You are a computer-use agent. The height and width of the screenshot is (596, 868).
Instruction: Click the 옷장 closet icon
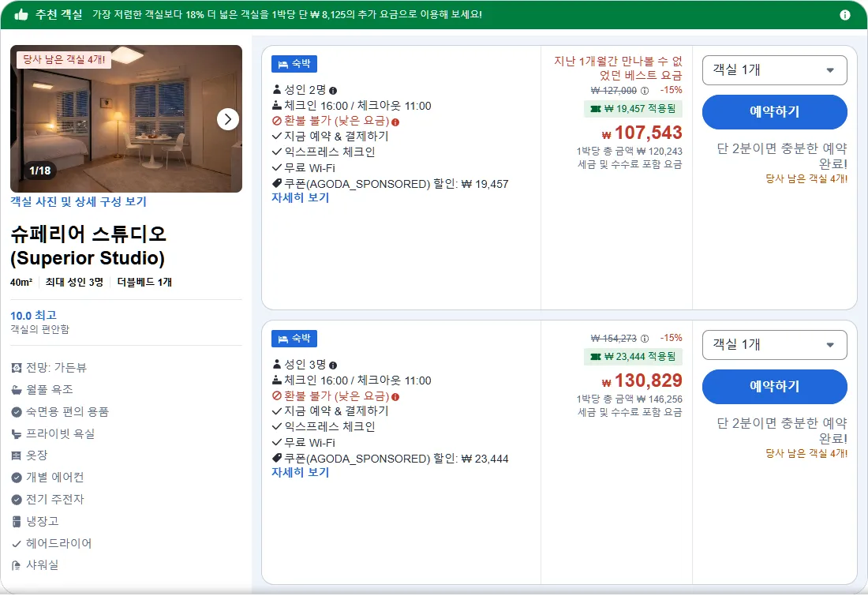coord(17,455)
